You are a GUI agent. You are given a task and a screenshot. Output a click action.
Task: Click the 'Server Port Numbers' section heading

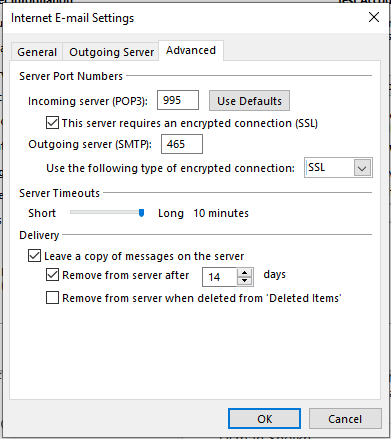point(71,76)
